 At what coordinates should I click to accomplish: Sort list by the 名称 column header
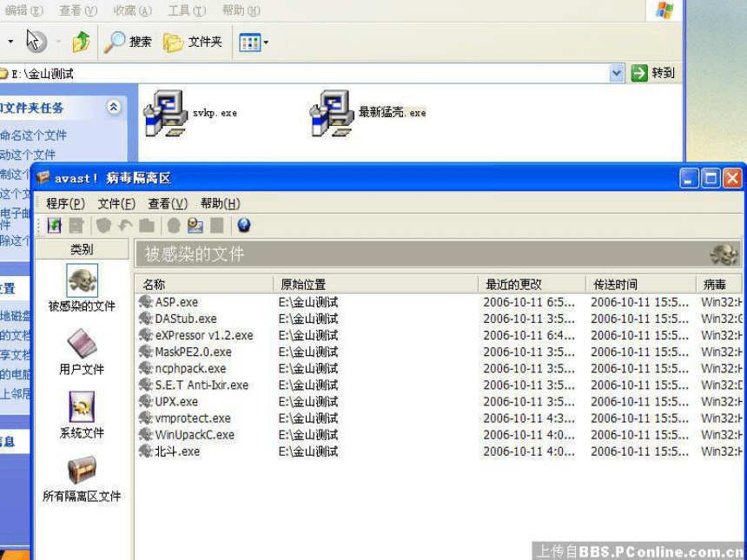204,284
